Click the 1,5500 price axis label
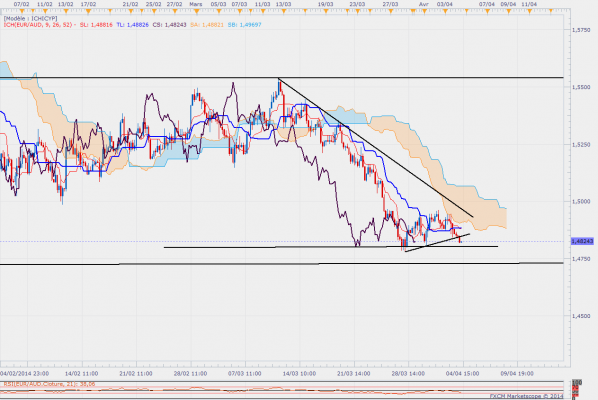Viewport: 598px width, 400px height. coord(581,87)
